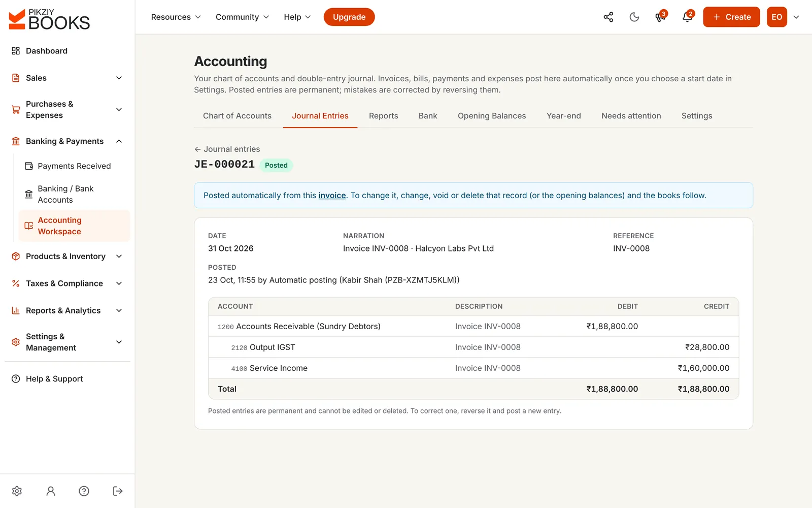Click the EO profile avatar
The width and height of the screenshot is (812, 508).
click(776, 17)
